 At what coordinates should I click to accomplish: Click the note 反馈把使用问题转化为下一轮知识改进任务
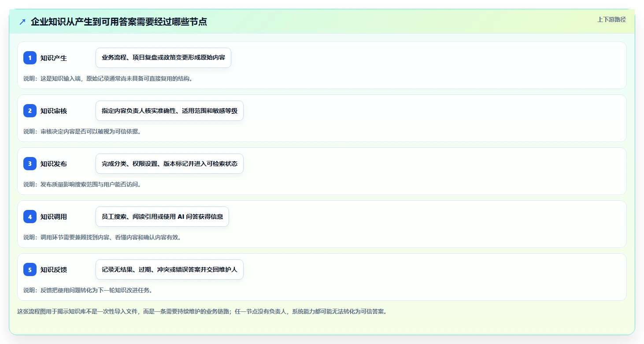coord(88,290)
